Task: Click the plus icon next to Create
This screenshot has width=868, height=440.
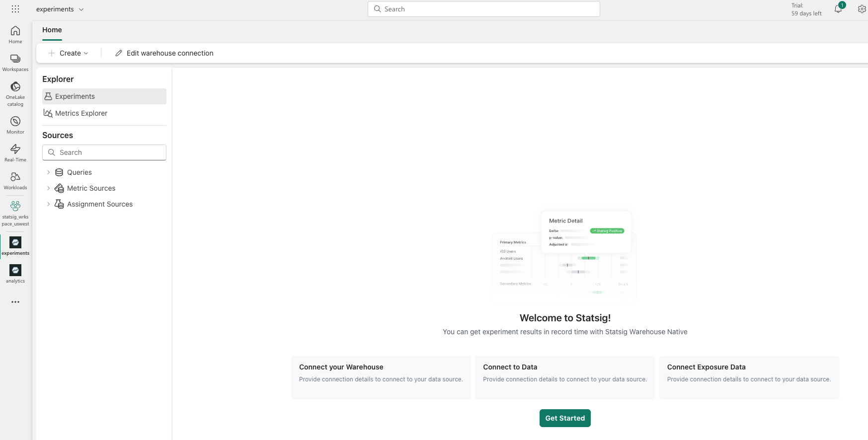Action: 52,53
